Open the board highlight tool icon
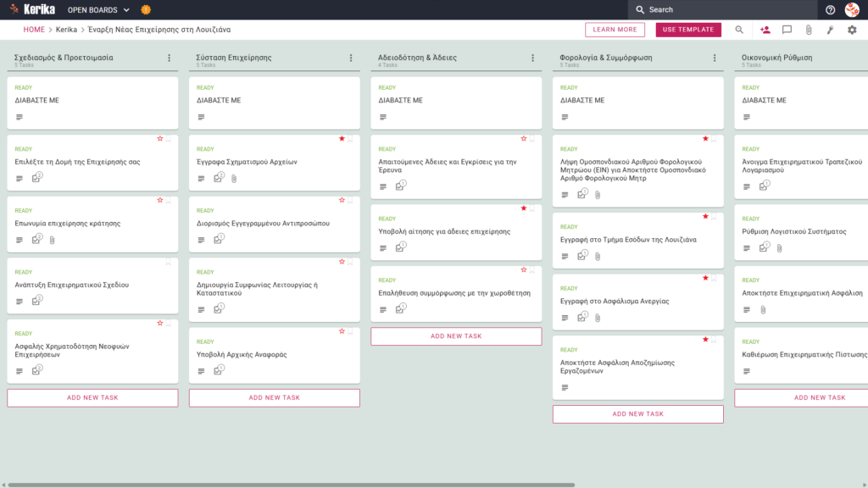The image size is (868, 488). [831, 30]
